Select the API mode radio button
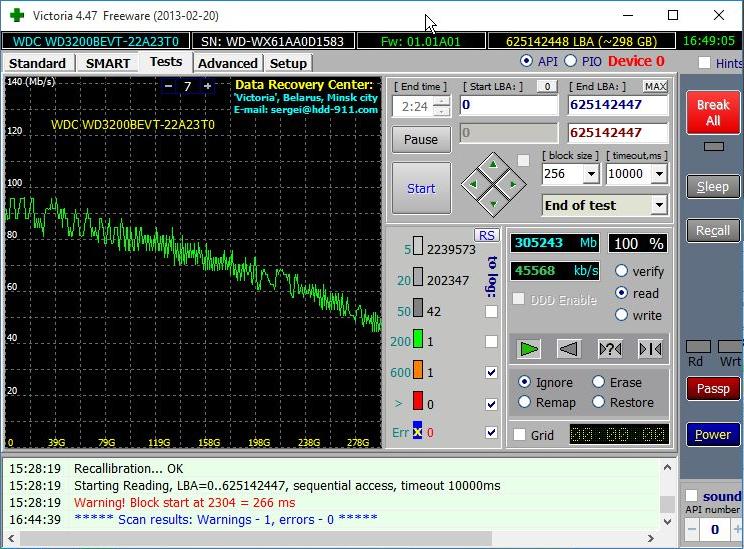 tap(526, 61)
